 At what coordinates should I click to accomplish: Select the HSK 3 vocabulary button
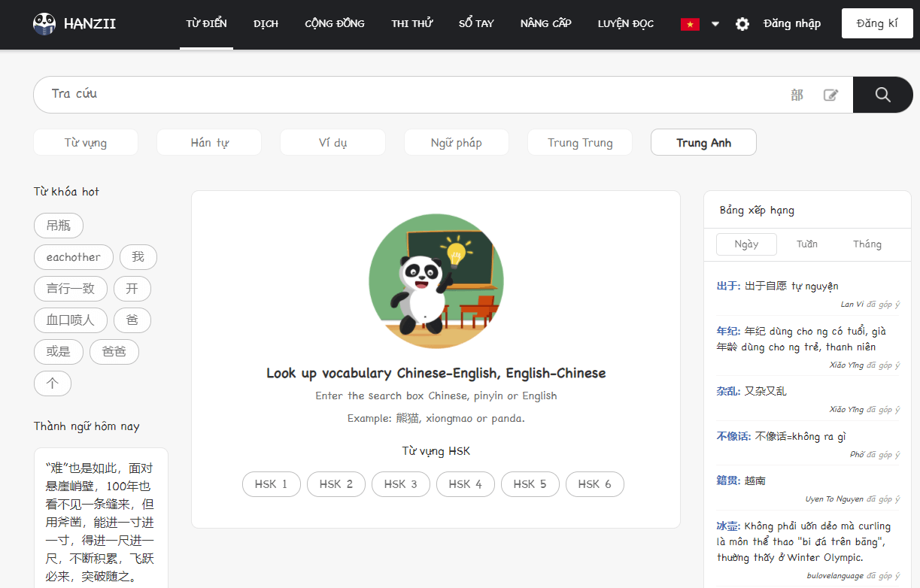[x=400, y=484]
